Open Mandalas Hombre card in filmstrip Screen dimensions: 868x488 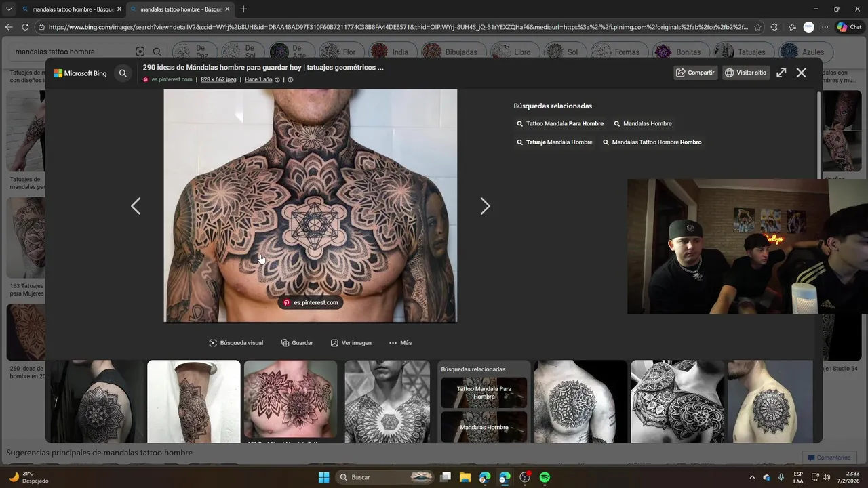[x=484, y=427]
